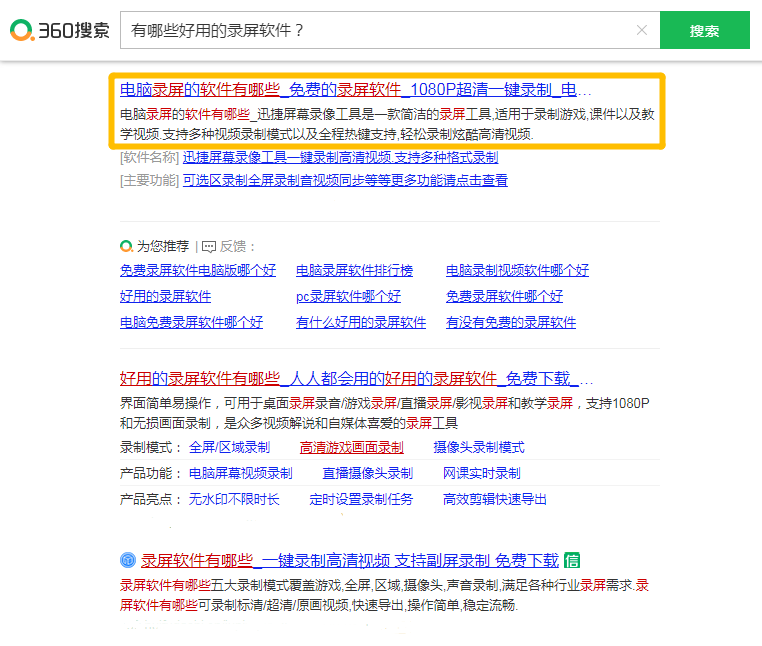Select the suggestion 电脑录制视频软件哪个好

coord(517,270)
